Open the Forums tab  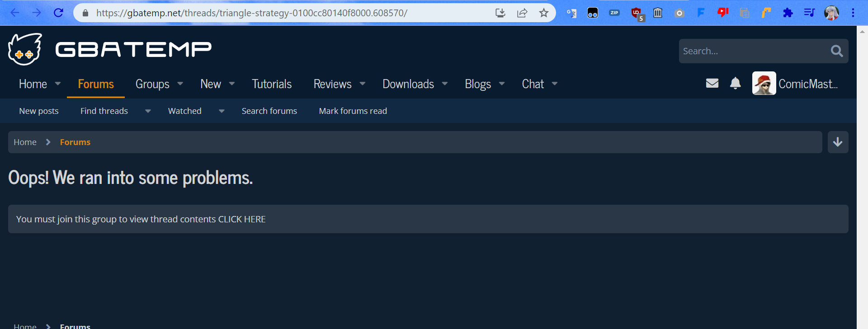[96, 84]
